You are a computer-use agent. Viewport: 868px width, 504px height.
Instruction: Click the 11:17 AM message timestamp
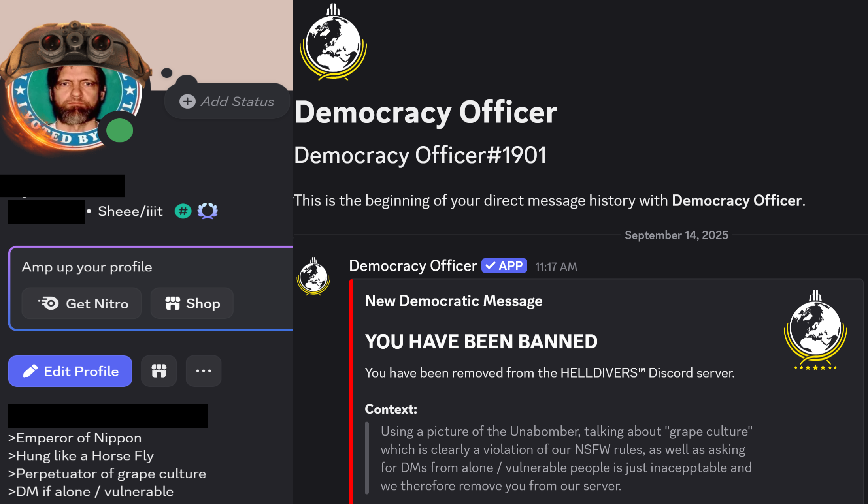click(556, 267)
